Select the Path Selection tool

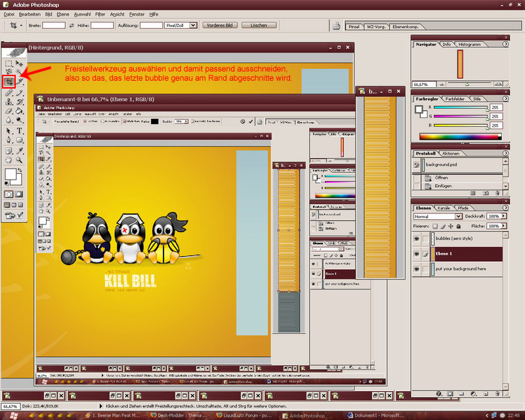[9, 131]
